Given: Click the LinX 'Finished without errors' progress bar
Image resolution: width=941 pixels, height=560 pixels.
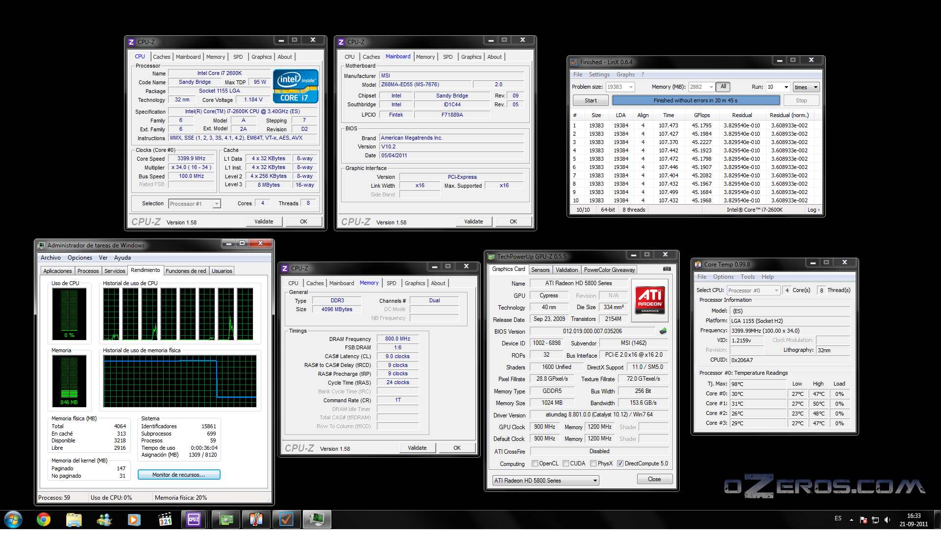Looking at the screenshot, I should tap(695, 100).
